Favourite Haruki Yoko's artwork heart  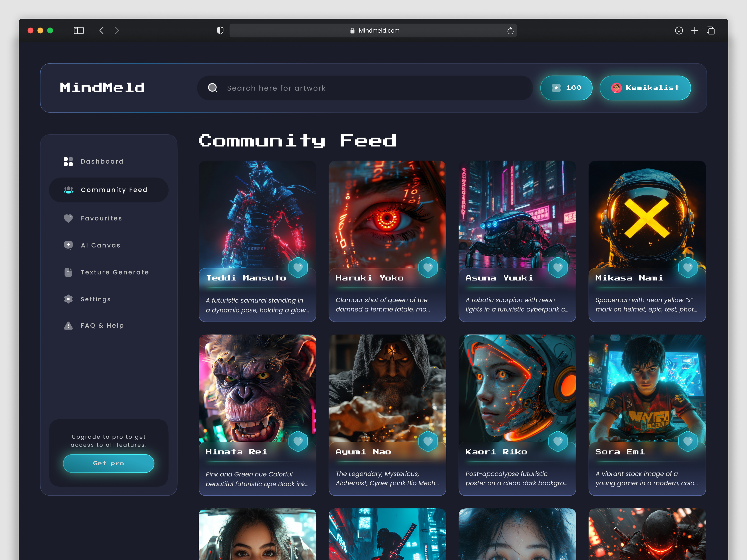tap(428, 267)
